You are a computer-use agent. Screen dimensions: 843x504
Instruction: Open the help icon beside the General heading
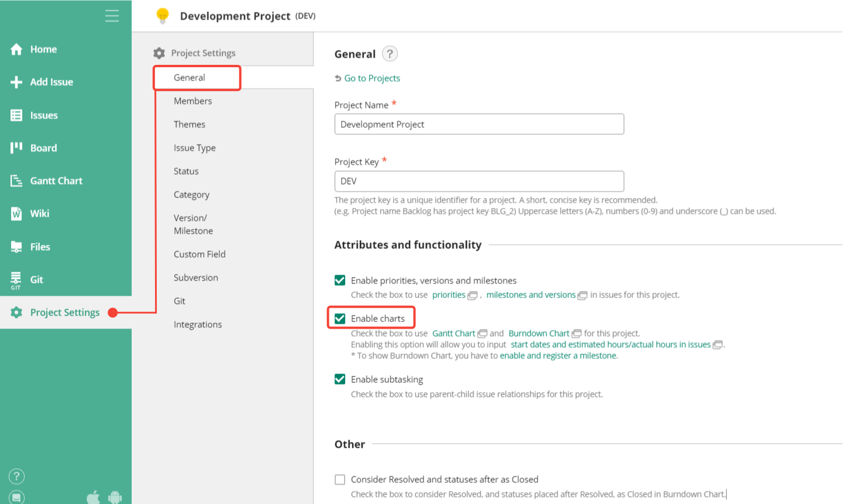(x=390, y=54)
